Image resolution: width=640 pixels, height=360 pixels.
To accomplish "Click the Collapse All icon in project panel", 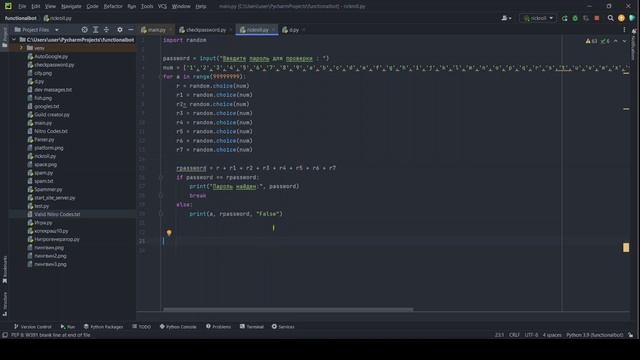I will point(107,30).
